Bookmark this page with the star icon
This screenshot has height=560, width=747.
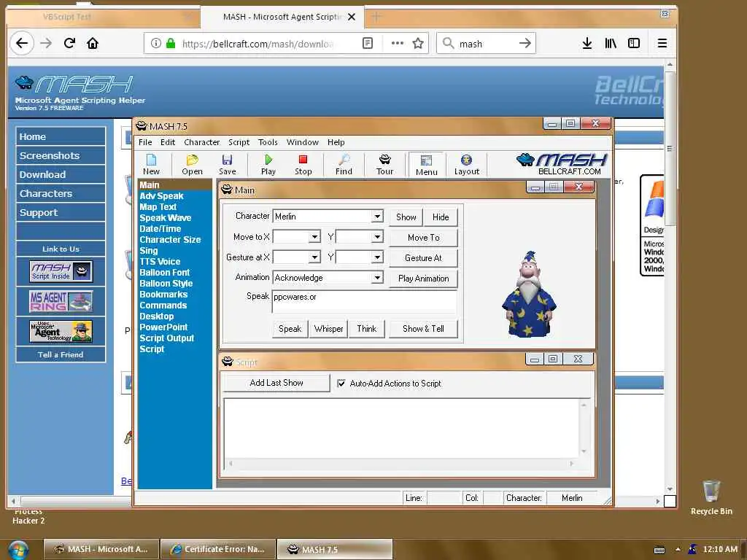pyautogui.click(x=418, y=43)
